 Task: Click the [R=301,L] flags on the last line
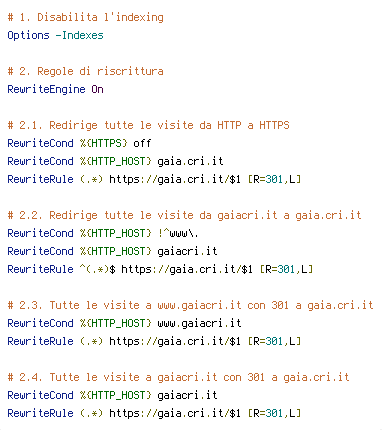click(274, 413)
